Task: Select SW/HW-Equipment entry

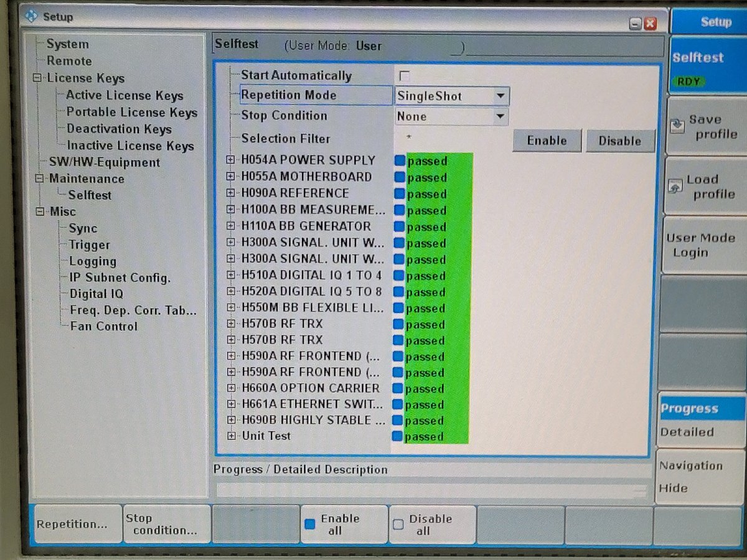Action: (105, 162)
